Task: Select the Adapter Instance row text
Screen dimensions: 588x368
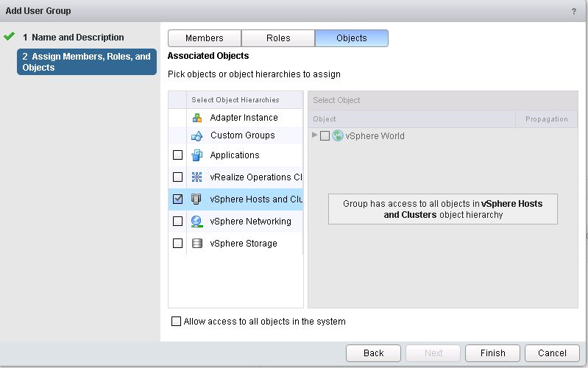Action: tap(244, 118)
